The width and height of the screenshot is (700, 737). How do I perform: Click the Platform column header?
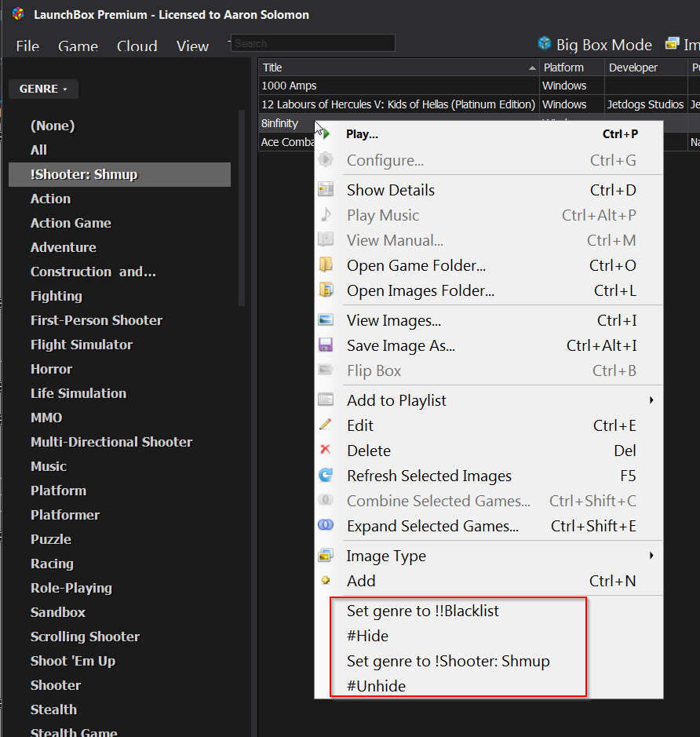[572, 67]
